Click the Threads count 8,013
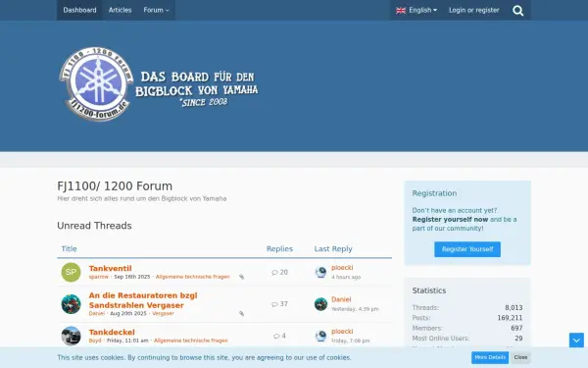 click(514, 307)
